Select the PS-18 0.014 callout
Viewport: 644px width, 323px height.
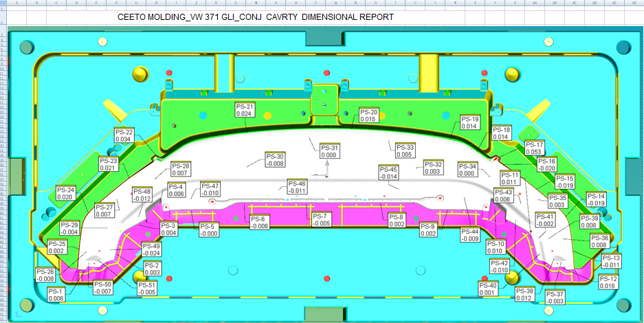pos(502,133)
